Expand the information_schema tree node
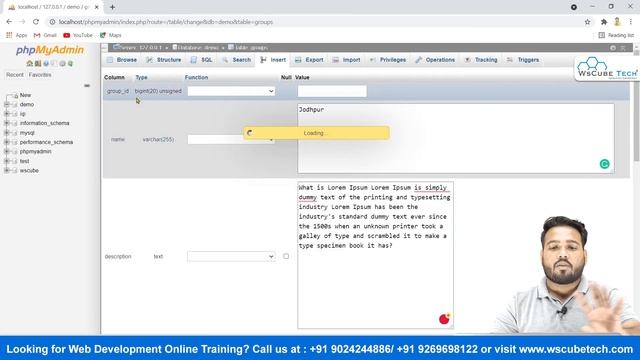 click(x=7, y=123)
